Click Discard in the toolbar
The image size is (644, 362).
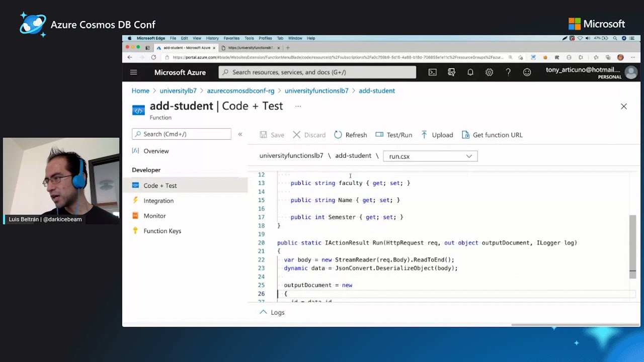309,135
